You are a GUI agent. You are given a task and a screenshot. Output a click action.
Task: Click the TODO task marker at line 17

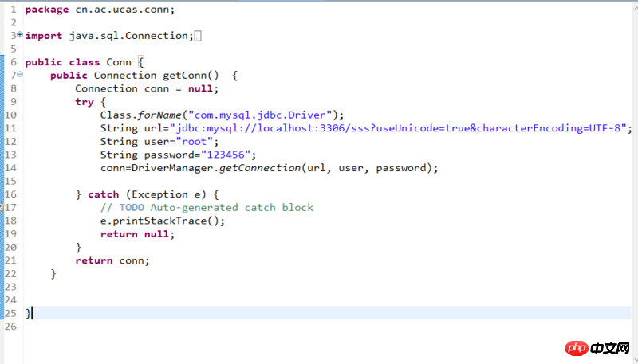click(2, 208)
